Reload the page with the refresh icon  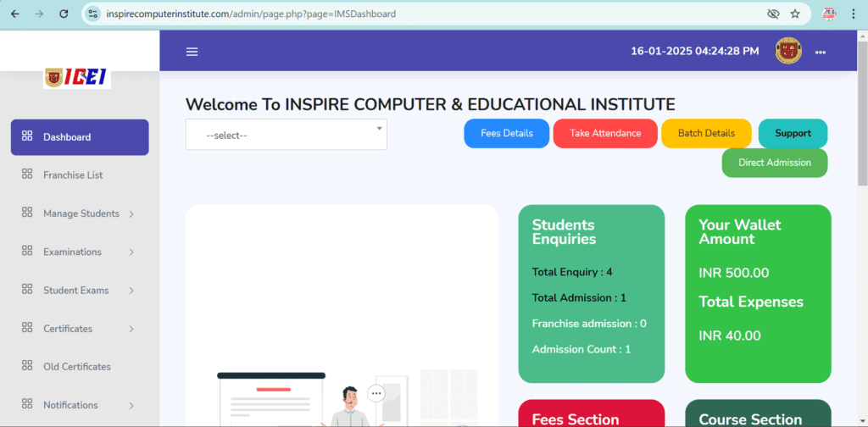(64, 14)
